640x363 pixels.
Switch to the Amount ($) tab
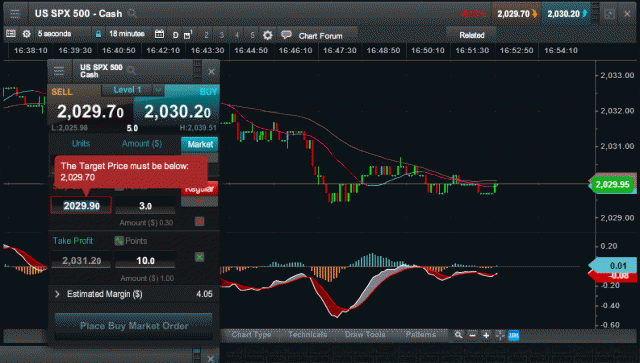[x=142, y=143]
